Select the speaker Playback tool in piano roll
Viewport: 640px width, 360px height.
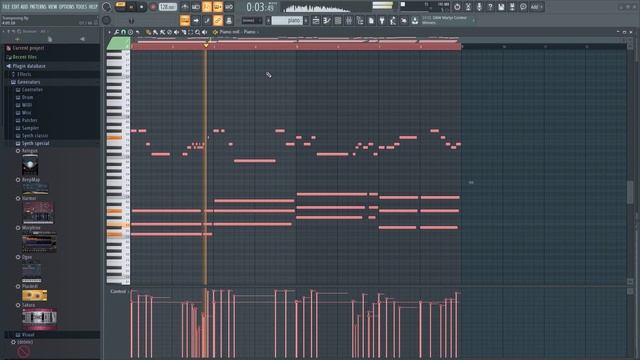point(204,32)
